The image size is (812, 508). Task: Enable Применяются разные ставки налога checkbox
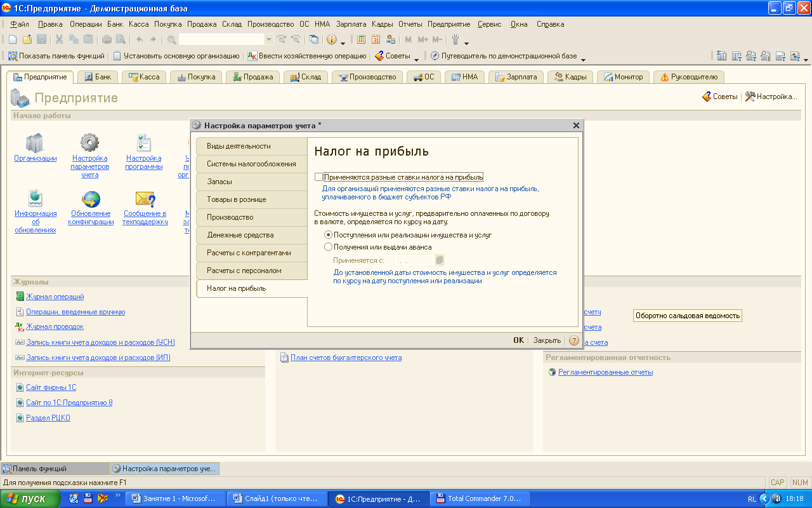tap(318, 177)
